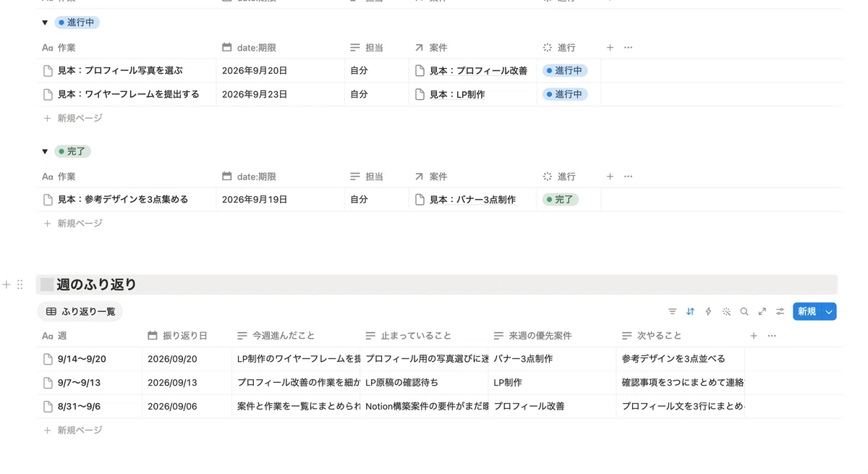The width and height of the screenshot is (868, 474).
Task: Click 新規ページ under the 完了 group
Action: click(x=73, y=224)
